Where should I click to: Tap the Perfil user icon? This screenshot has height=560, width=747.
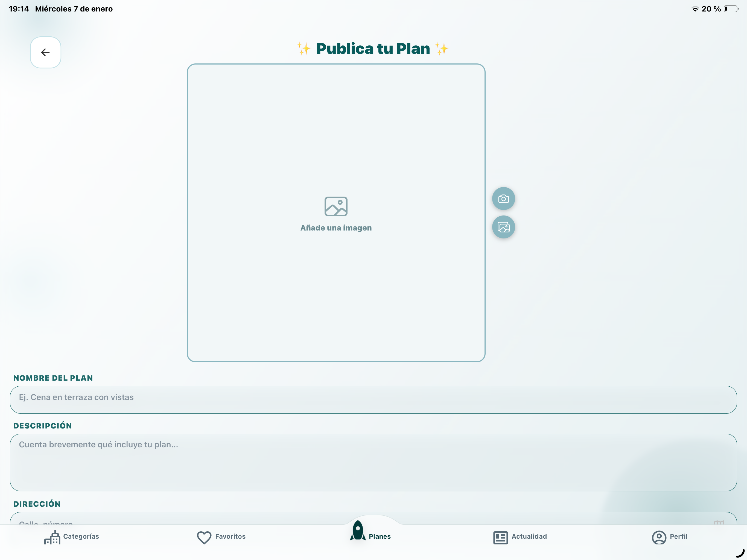(659, 537)
